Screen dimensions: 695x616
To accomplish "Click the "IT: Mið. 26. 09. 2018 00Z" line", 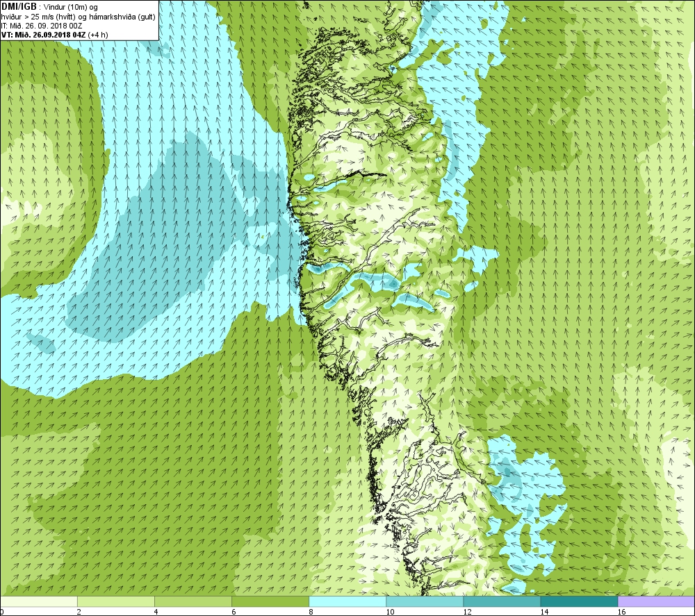I will pos(41,26).
